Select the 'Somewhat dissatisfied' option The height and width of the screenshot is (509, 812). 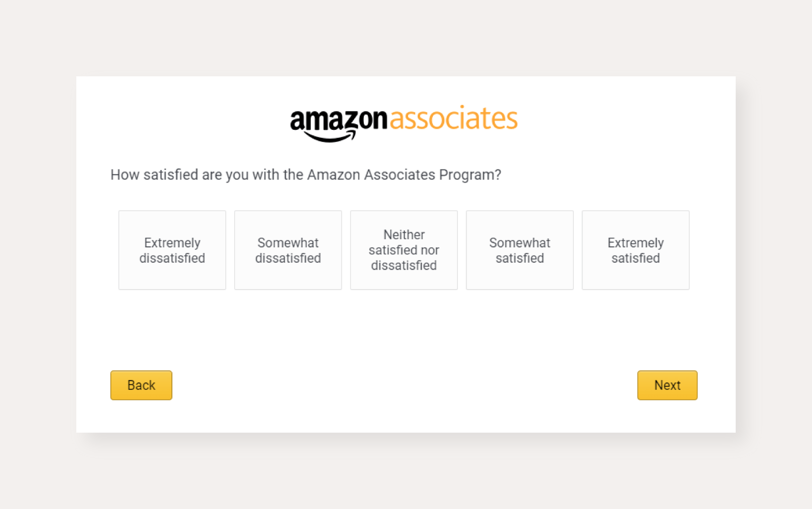(x=288, y=250)
